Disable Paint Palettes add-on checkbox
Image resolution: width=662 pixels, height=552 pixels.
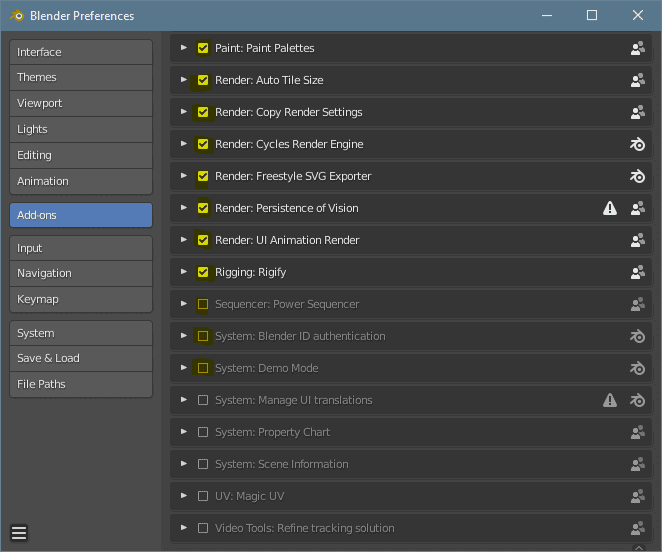tap(203, 48)
